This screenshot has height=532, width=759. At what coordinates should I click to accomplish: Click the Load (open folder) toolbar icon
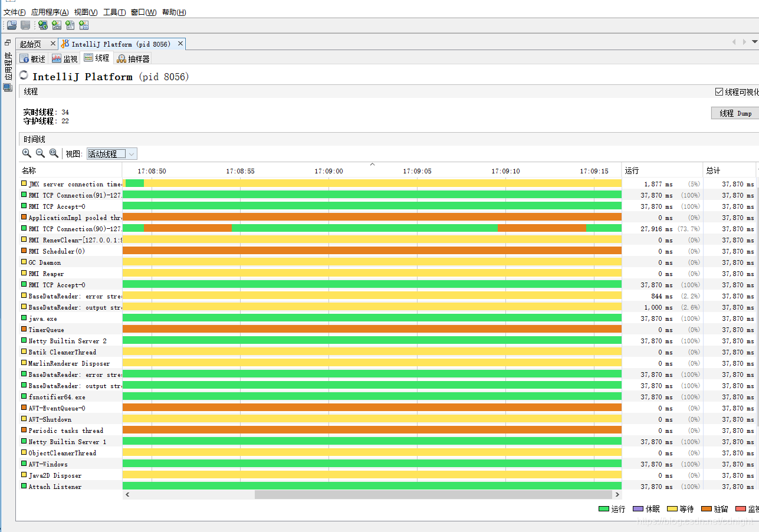11,25
